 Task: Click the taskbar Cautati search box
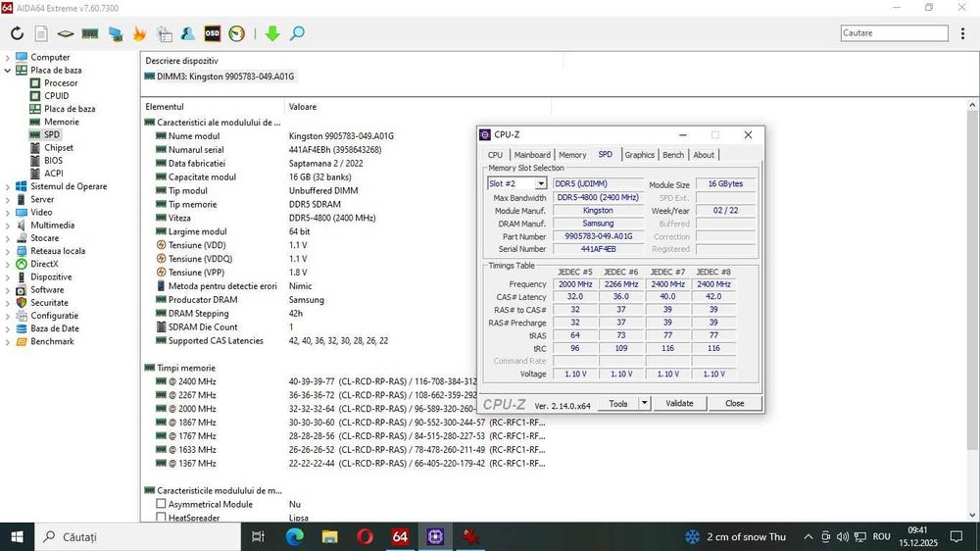coord(137,536)
